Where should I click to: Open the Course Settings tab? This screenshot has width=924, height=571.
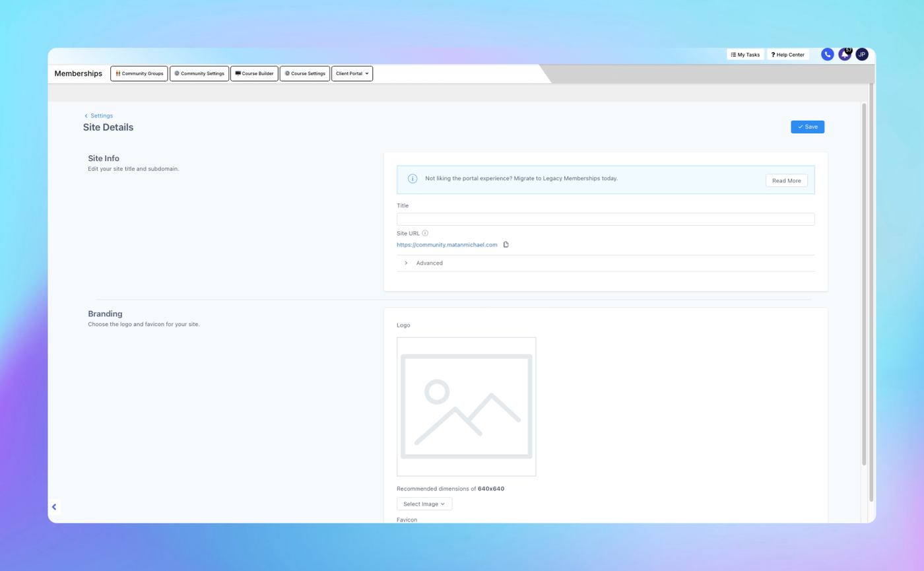(x=305, y=73)
